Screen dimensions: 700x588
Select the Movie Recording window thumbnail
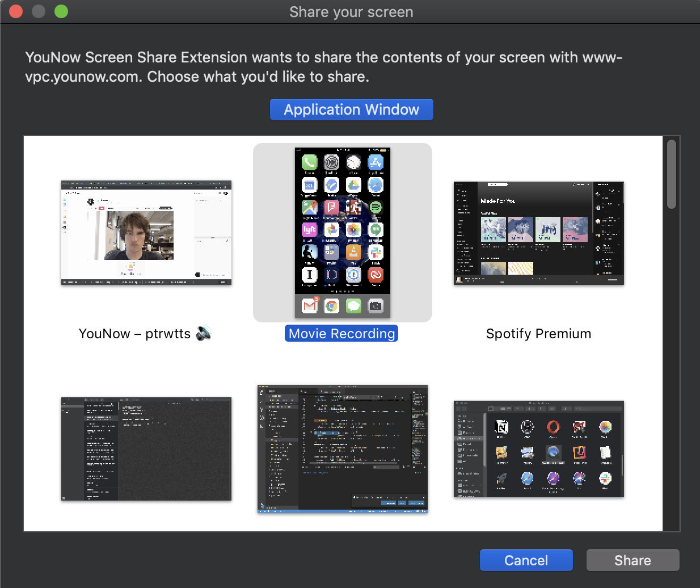pyautogui.click(x=343, y=232)
